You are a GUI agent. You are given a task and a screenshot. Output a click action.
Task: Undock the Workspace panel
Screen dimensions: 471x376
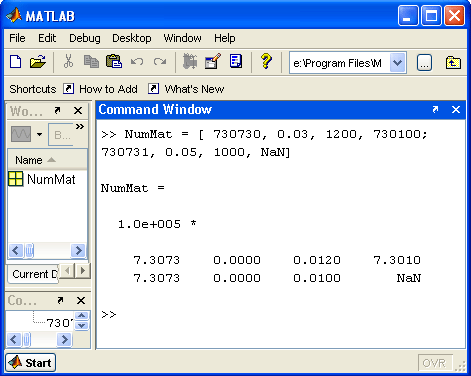[x=58, y=110]
